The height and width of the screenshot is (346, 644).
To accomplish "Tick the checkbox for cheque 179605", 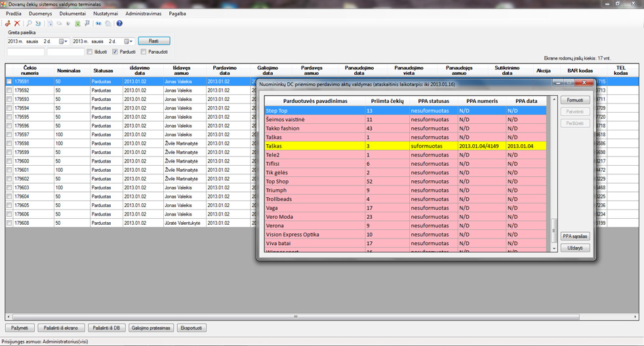I will [x=9, y=205].
